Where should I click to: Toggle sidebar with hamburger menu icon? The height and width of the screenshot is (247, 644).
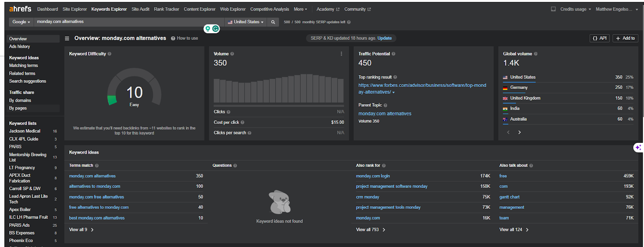click(67, 38)
